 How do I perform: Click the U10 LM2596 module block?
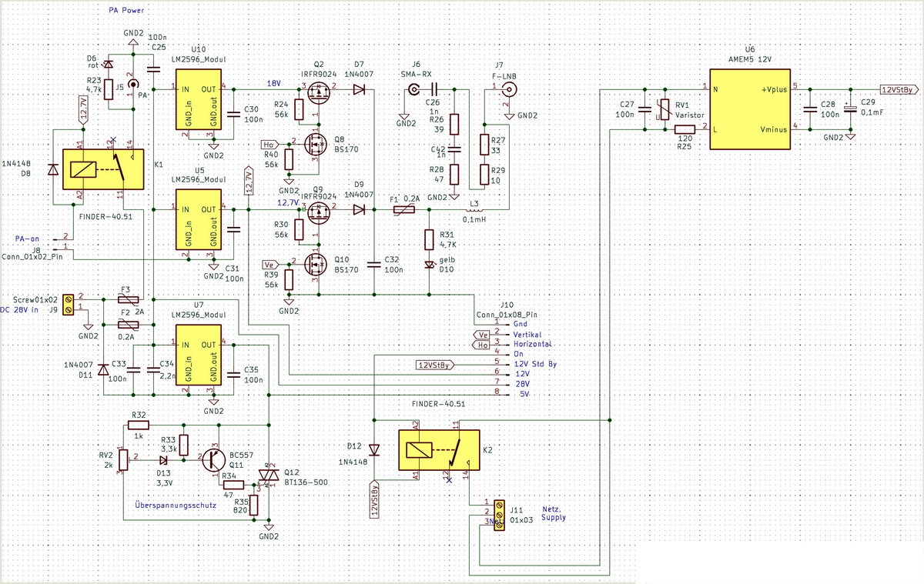tap(199, 103)
